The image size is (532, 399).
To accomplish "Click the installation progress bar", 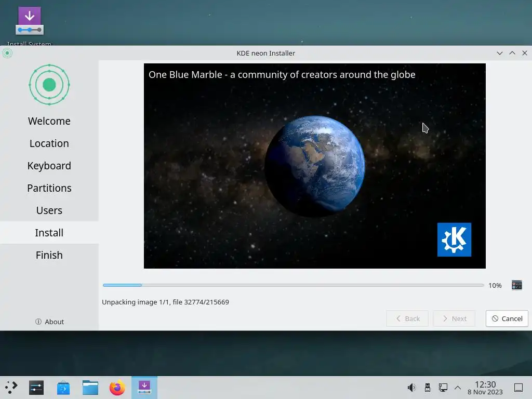I will [293, 285].
